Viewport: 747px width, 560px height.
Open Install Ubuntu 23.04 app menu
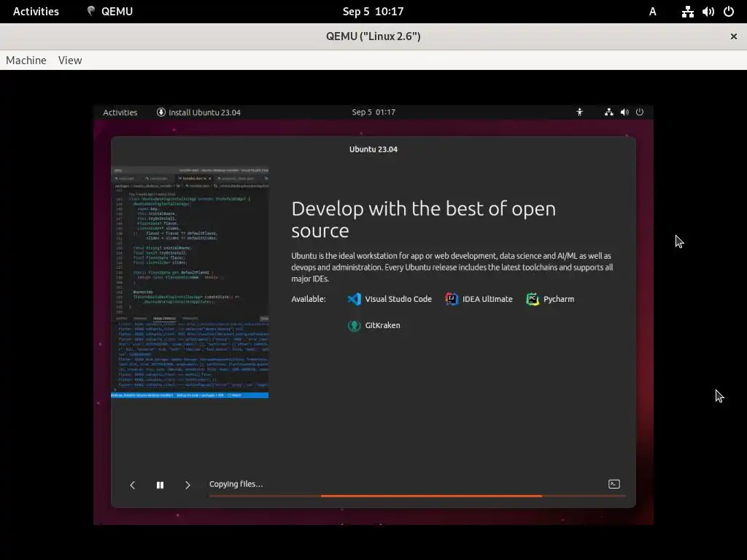point(198,112)
